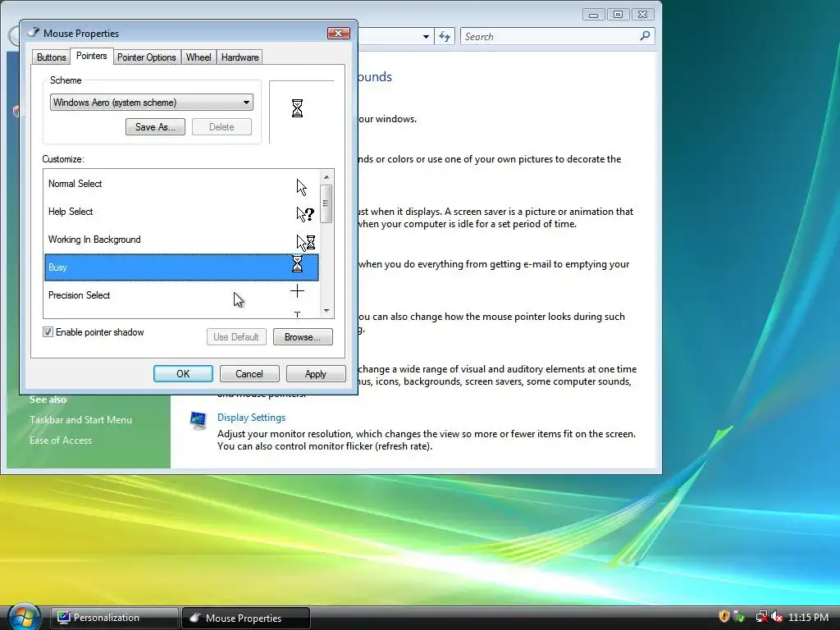Select the Help Select list row
This screenshot has width=840, height=630.
point(181,212)
